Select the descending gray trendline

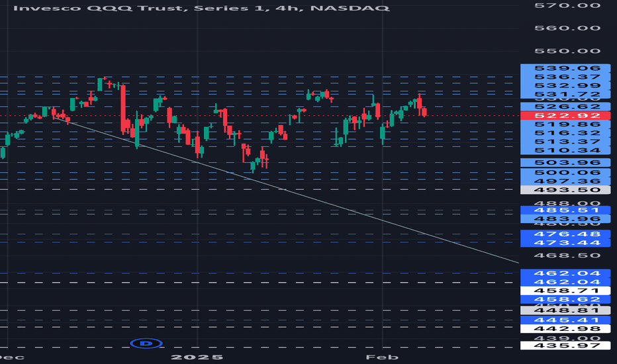click(286, 190)
